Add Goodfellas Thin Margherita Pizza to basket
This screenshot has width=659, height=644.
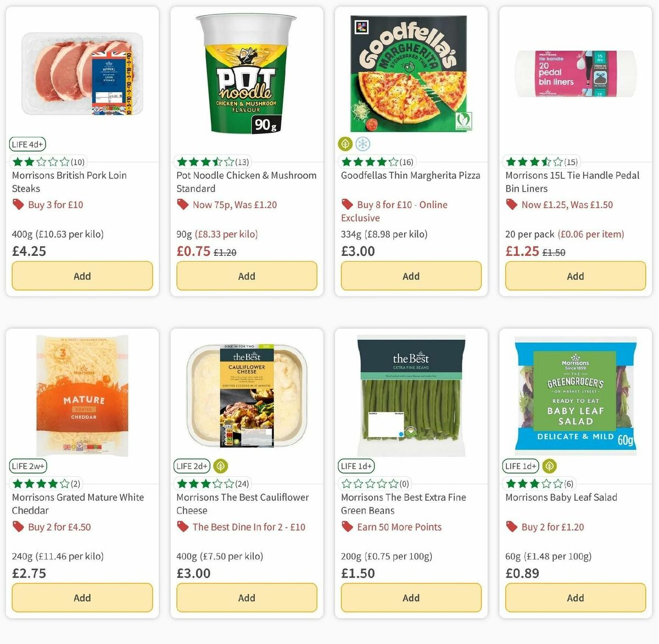[x=411, y=276]
